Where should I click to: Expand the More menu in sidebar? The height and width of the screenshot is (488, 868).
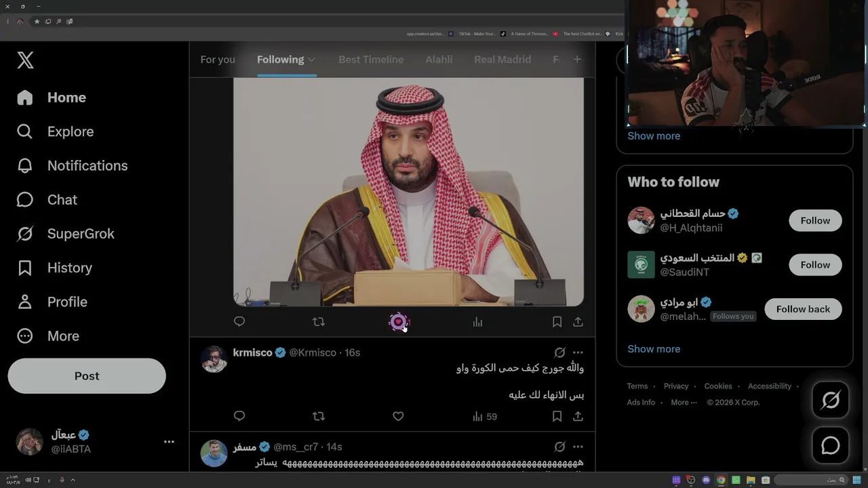coord(47,336)
